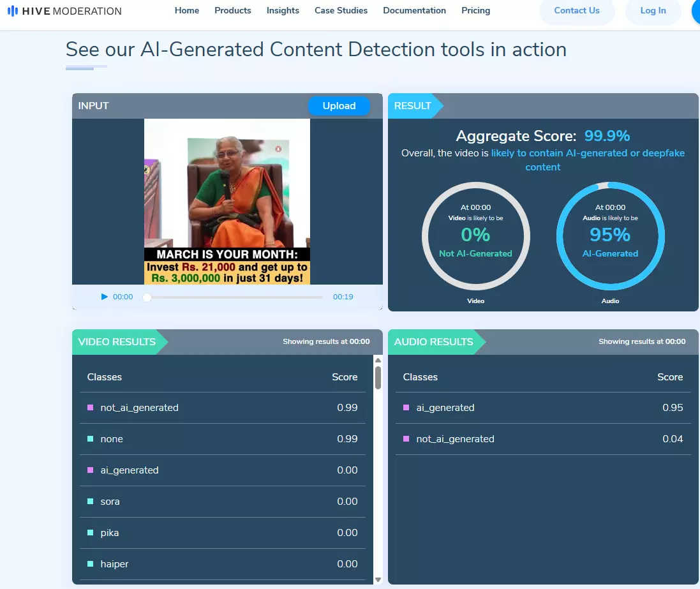The width and height of the screenshot is (700, 589).
Task: Open the Products menu
Action: [x=233, y=11]
